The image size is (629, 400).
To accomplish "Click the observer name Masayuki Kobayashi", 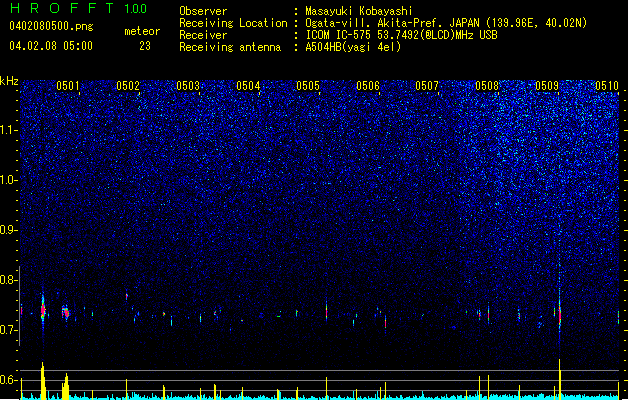I will 359,11.
